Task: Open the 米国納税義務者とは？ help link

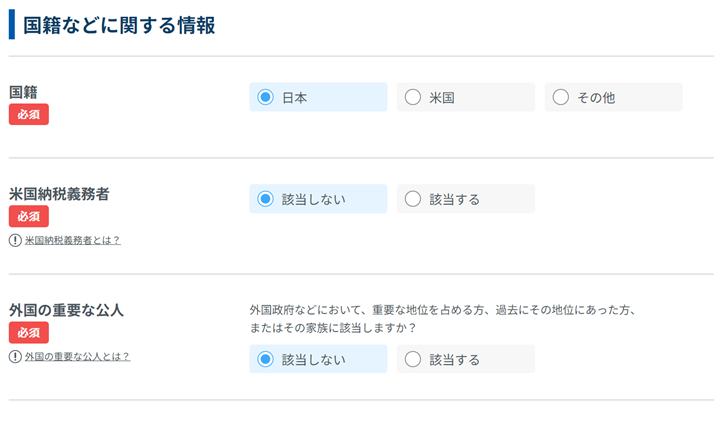Action: click(72, 240)
